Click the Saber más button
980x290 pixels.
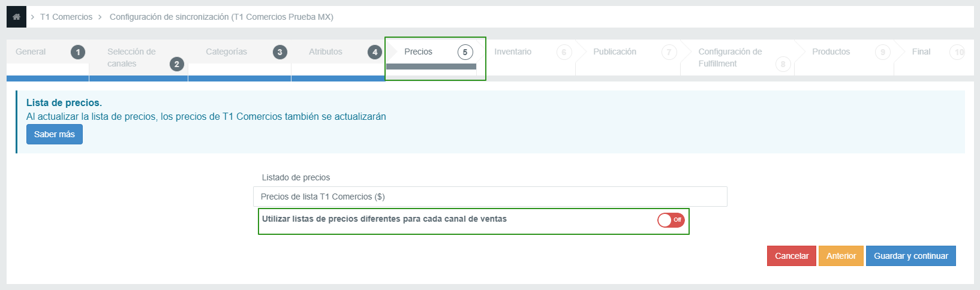point(55,134)
